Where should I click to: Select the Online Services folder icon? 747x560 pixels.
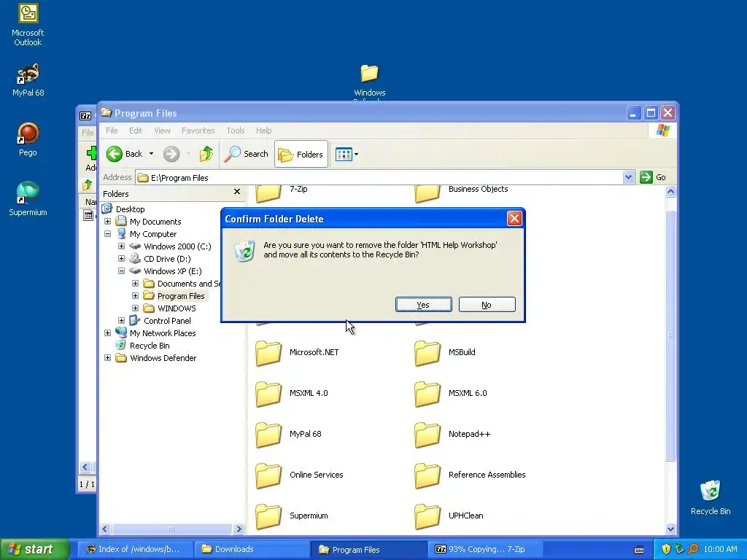pos(268,475)
